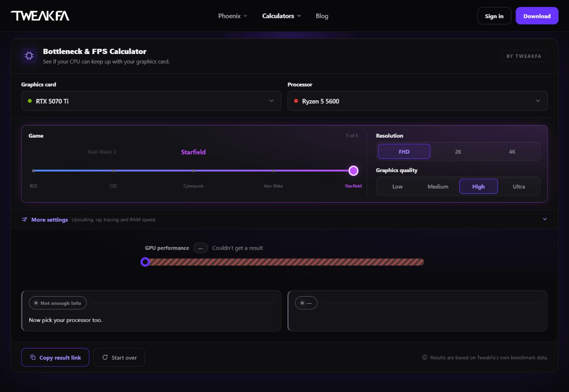Click the GPU performance bar handle
Screen dimensions: 569x392
tap(145, 262)
